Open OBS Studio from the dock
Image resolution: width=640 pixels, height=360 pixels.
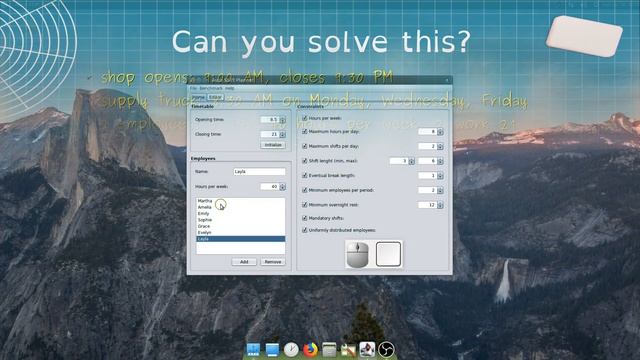click(386, 350)
